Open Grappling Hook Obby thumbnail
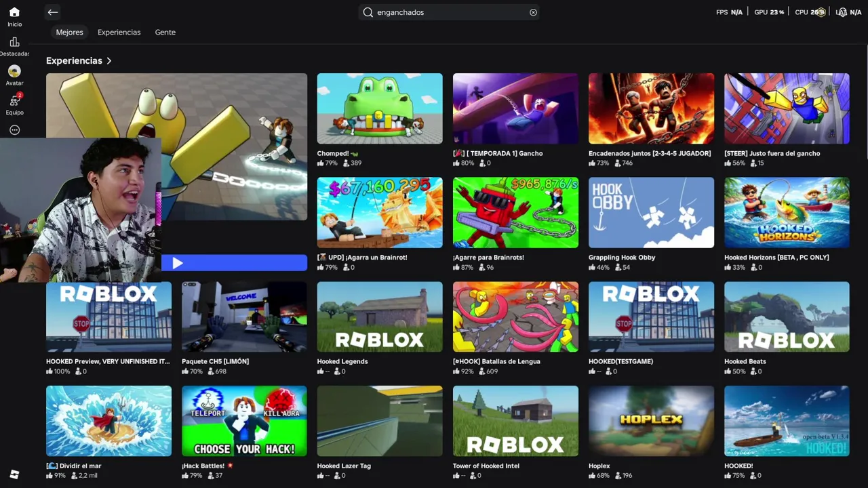This screenshot has height=488, width=868. tap(651, 213)
